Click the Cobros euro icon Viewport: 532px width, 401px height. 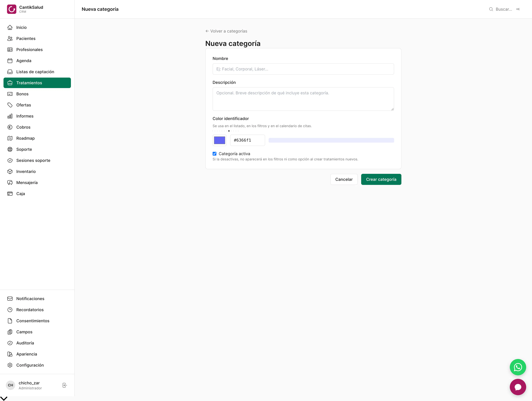[10, 127]
